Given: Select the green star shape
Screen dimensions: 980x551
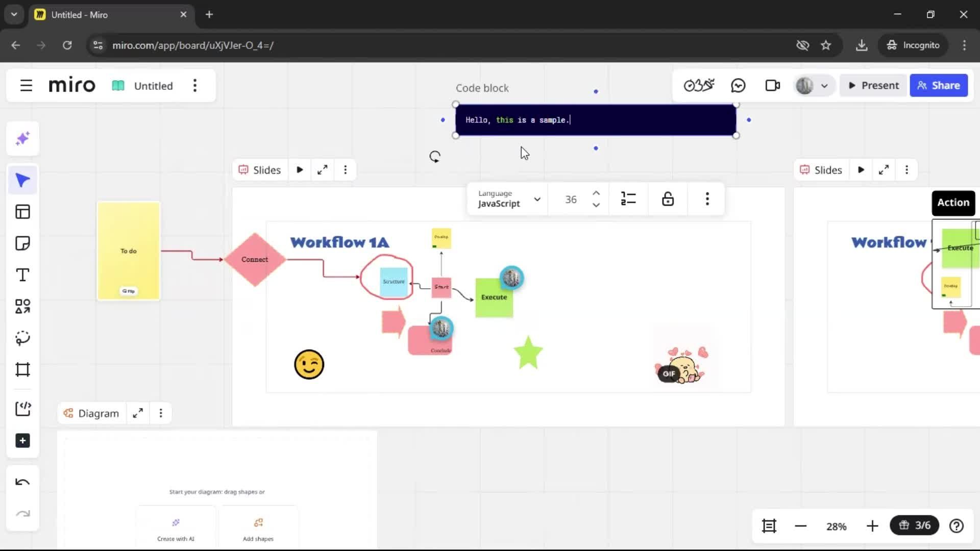Looking at the screenshot, I should (528, 353).
